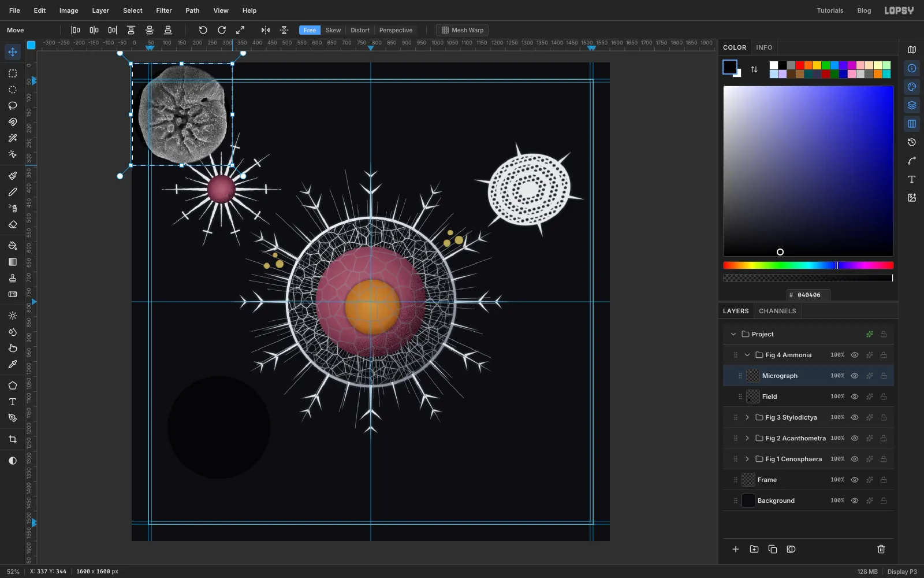
Task: Hide the Micrograph layer
Action: pos(855,376)
